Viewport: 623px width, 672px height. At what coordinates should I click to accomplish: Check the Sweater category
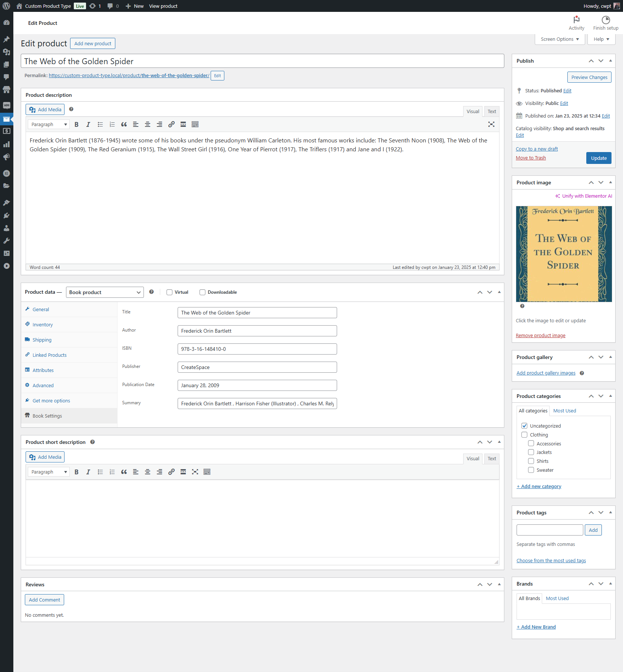pyautogui.click(x=531, y=470)
